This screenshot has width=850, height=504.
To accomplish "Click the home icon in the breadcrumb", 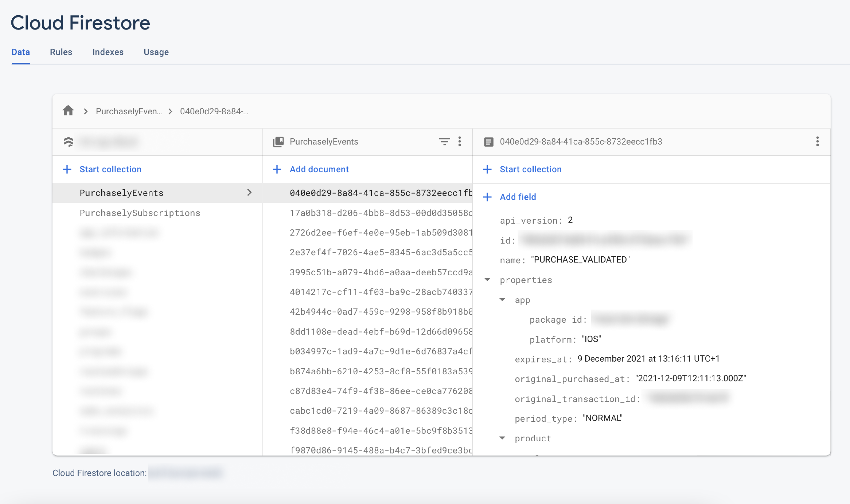I will click(68, 111).
